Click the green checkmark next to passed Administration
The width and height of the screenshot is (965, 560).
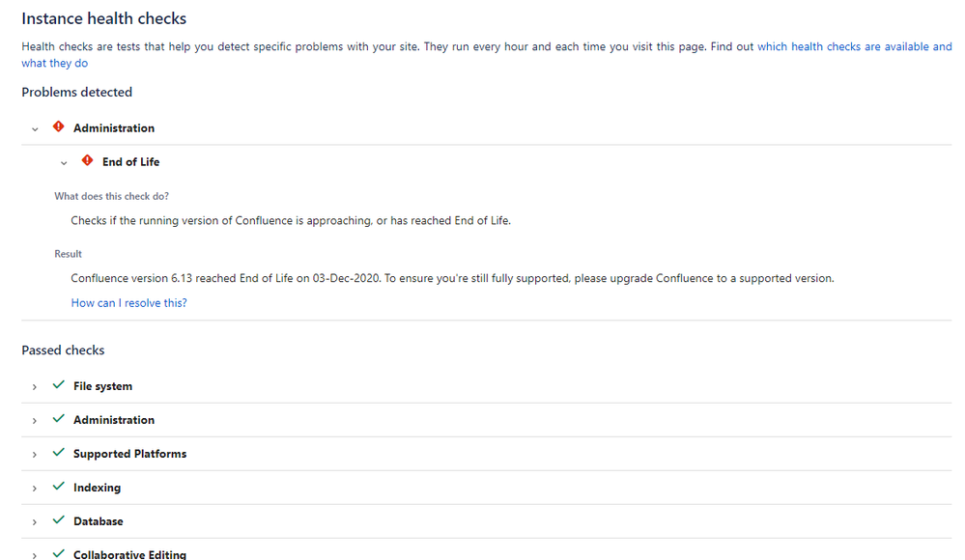[x=59, y=419]
